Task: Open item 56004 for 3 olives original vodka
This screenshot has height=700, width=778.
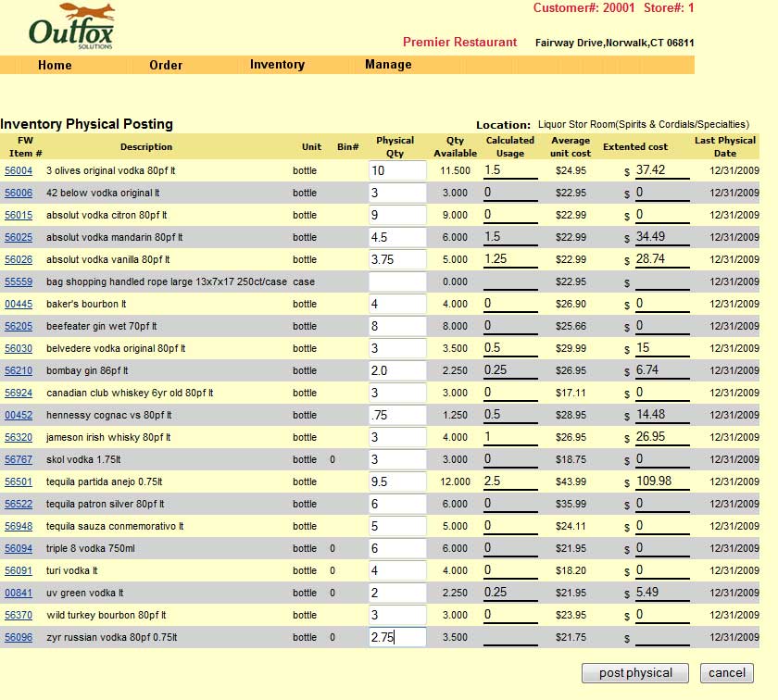Action: pos(19,170)
